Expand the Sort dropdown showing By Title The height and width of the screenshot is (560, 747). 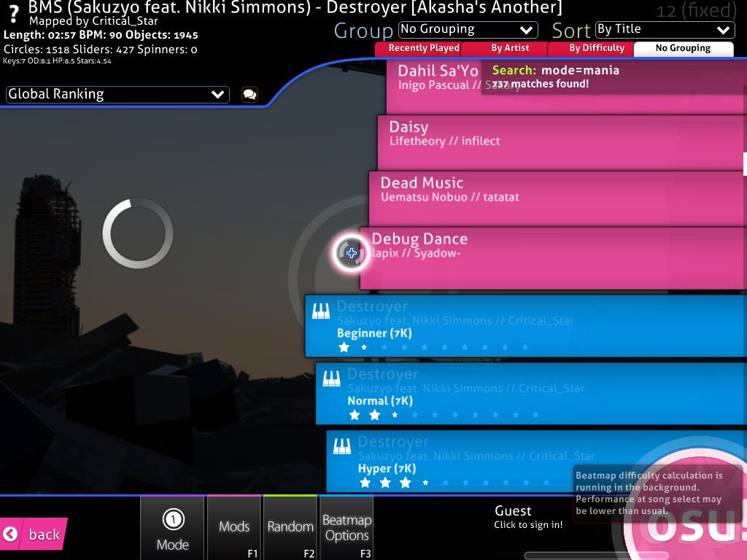pos(665,30)
